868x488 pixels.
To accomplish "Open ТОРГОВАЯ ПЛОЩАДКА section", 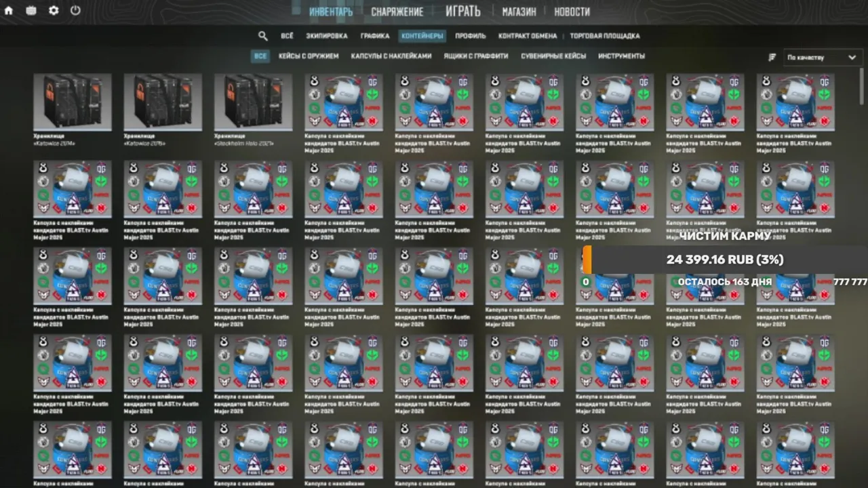I will pos(605,36).
